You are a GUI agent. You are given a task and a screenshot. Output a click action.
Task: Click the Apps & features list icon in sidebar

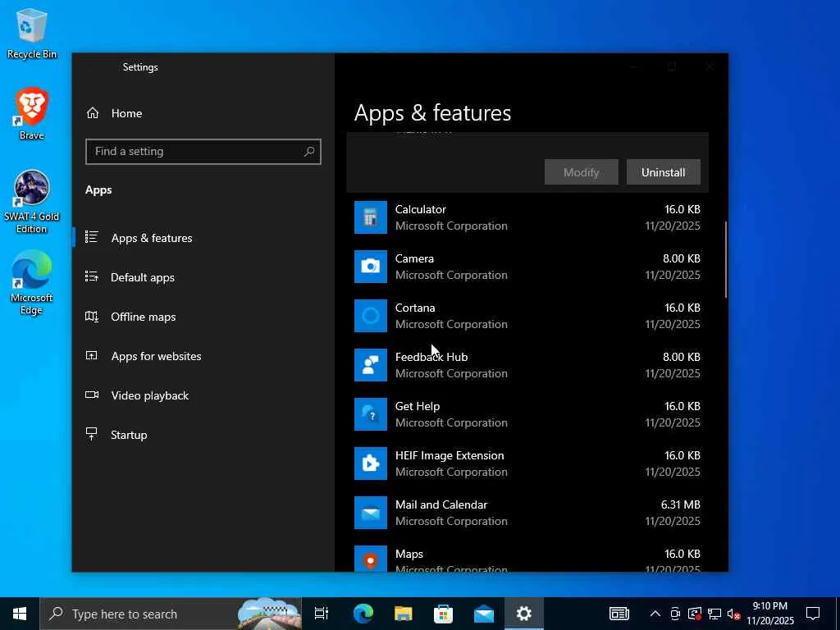click(92, 237)
